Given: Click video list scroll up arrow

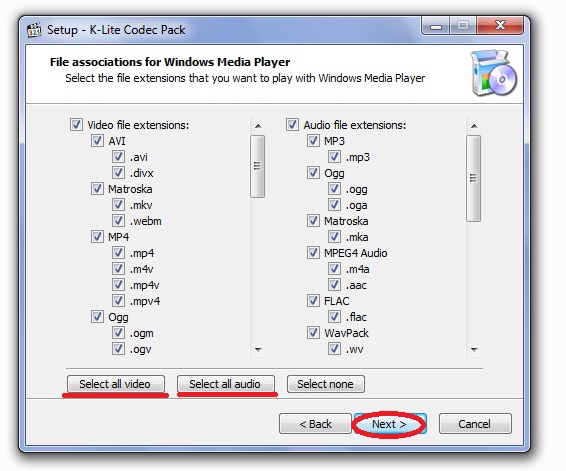Looking at the screenshot, I should point(258,126).
